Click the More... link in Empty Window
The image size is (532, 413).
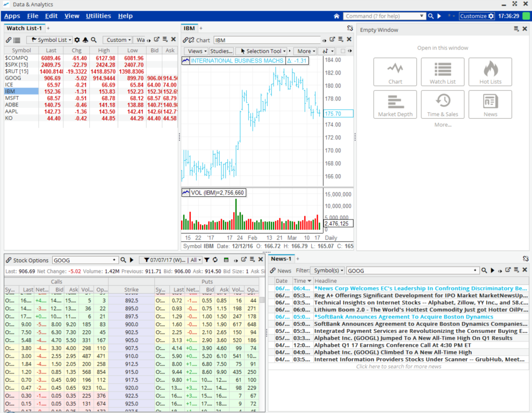coord(443,125)
